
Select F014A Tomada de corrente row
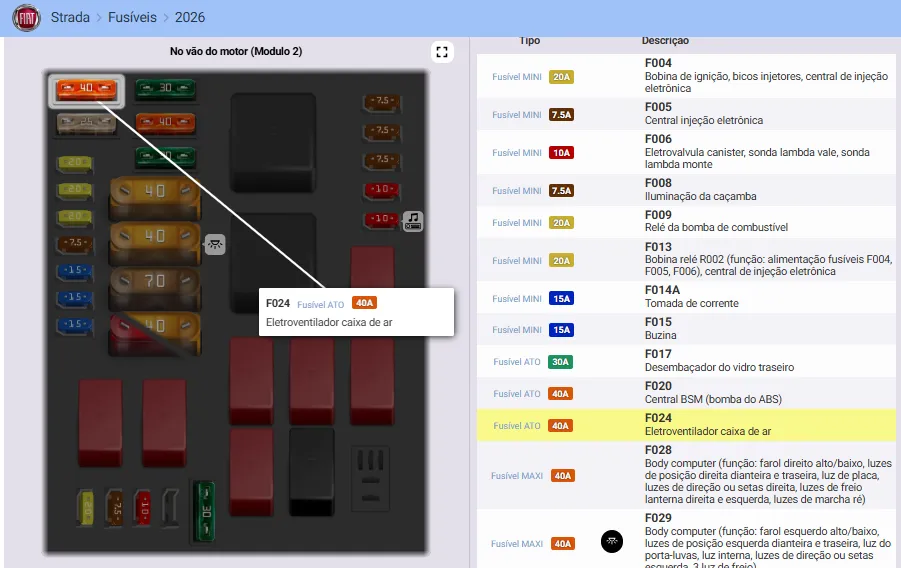coord(686,297)
